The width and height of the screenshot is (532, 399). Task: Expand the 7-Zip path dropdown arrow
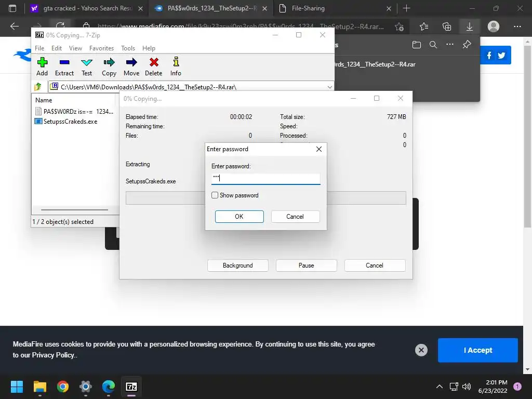(x=329, y=87)
